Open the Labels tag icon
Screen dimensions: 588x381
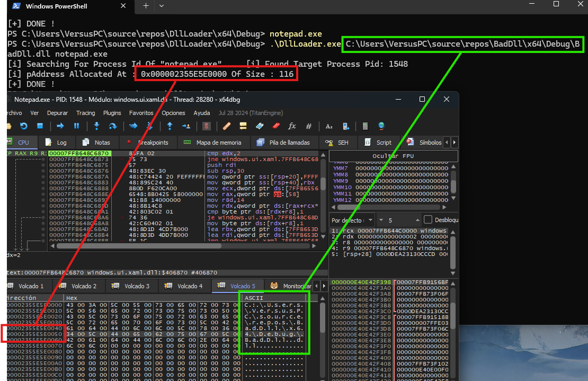click(x=260, y=126)
